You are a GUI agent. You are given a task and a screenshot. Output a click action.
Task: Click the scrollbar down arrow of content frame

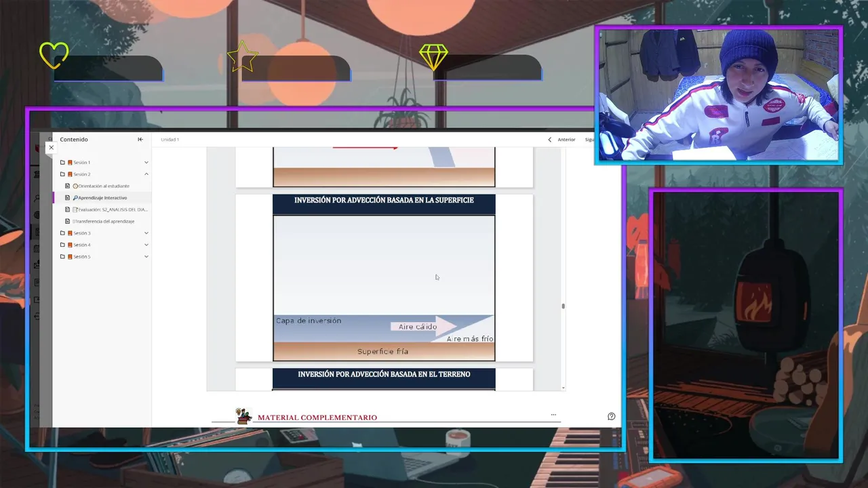[563, 388]
